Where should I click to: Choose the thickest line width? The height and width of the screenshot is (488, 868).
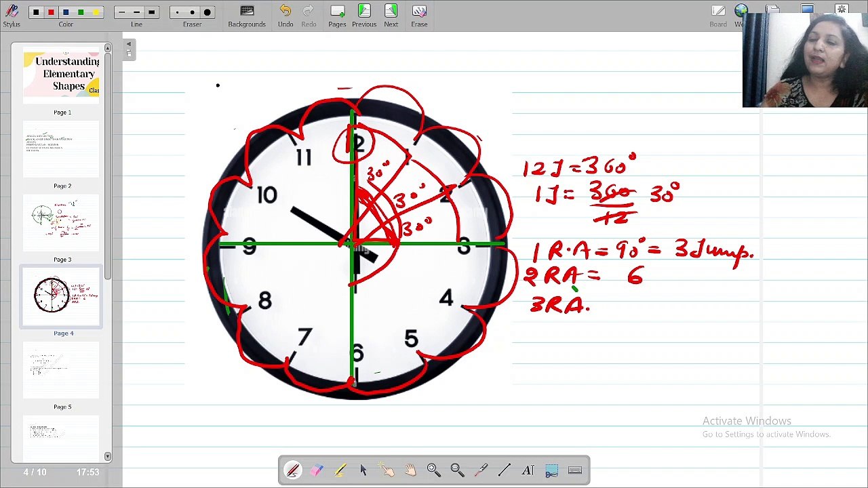click(151, 12)
